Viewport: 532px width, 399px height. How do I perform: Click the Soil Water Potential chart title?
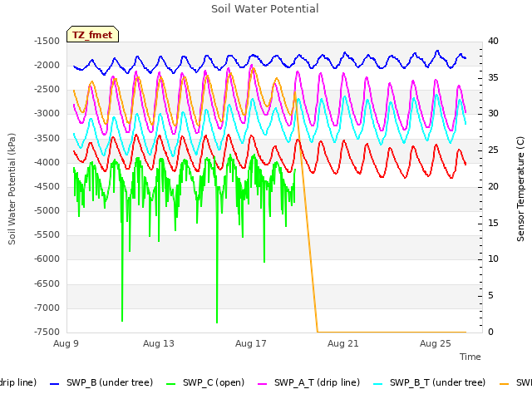coord(265,9)
